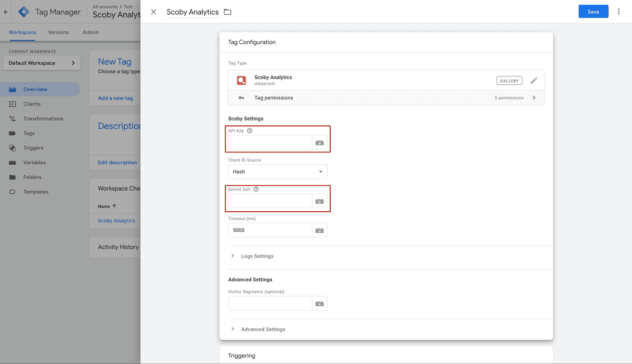
Task: Go back using Tag Manager arrow
Action: coord(6,12)
